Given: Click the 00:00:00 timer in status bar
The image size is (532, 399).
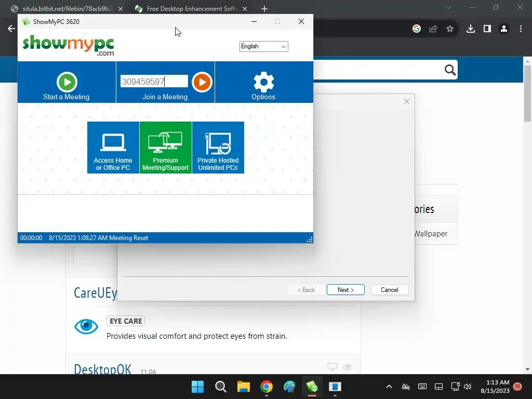Looking at the screenshot, I should click(x=31, y=238).
